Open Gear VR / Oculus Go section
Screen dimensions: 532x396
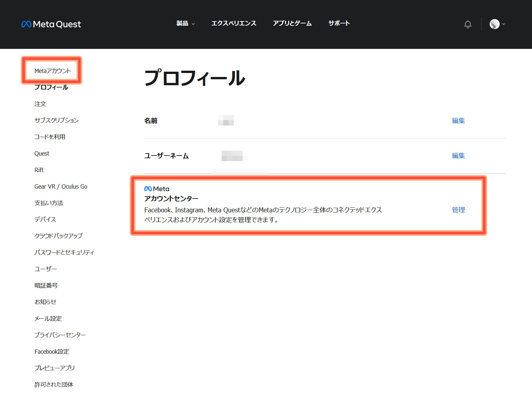point(61,187)
